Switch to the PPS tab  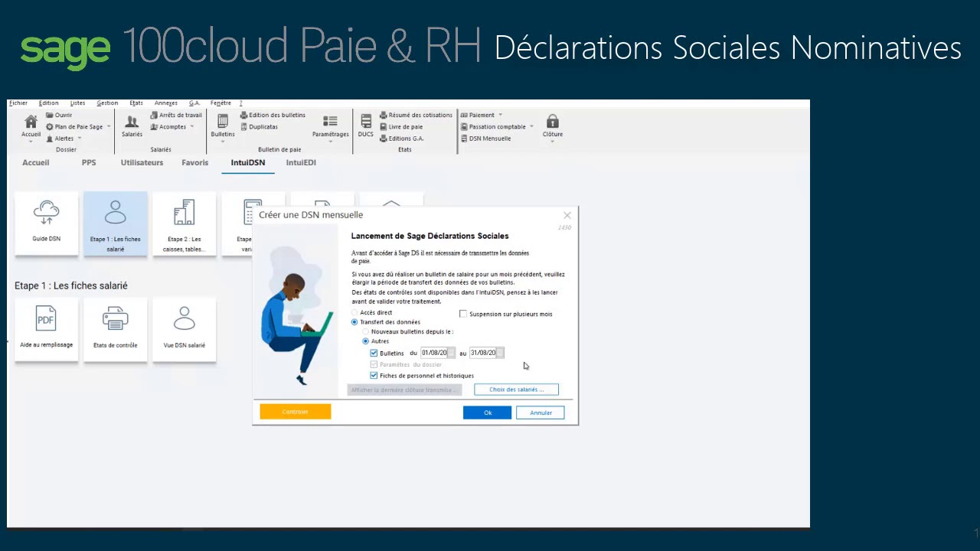click(89, 162)
